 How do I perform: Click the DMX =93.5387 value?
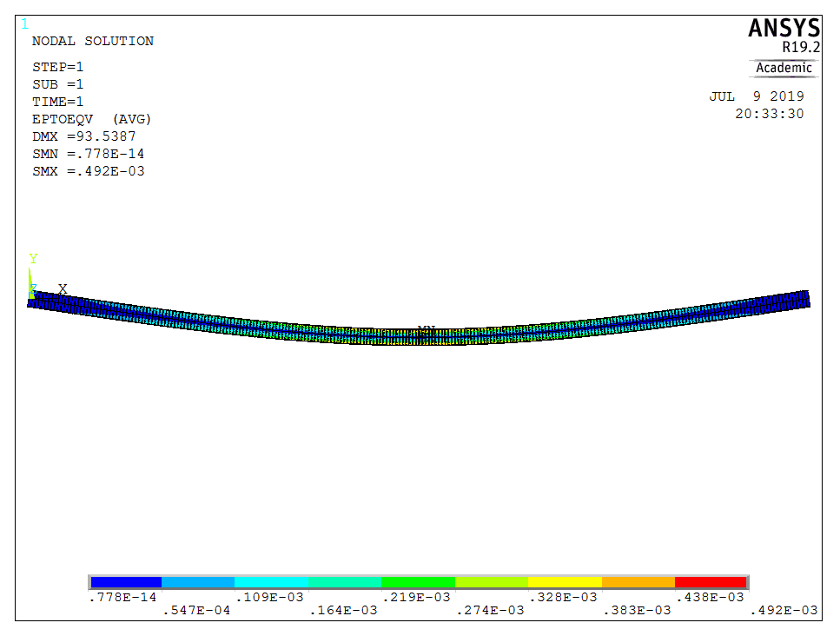[83, 136]
